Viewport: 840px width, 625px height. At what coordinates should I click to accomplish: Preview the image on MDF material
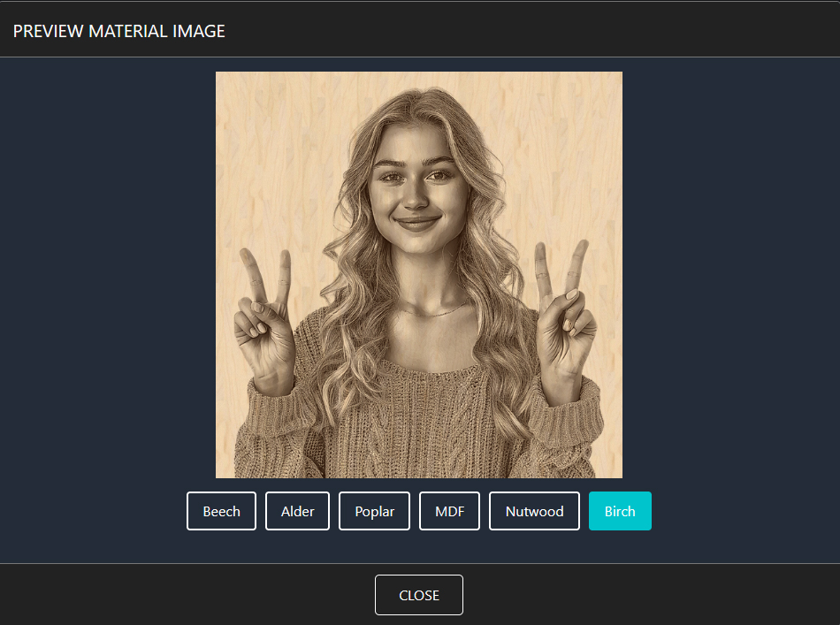pos(449,511)
